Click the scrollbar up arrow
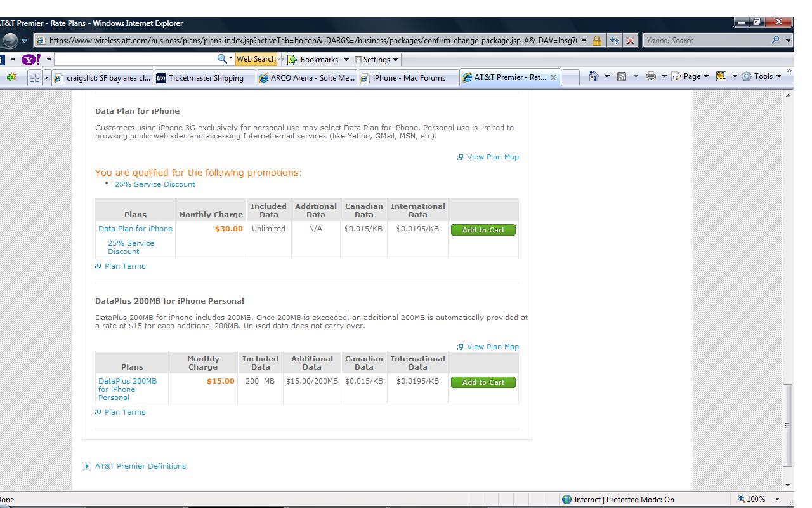The height and width of the screenshot is (508, 812). click(x=788, y=95)
